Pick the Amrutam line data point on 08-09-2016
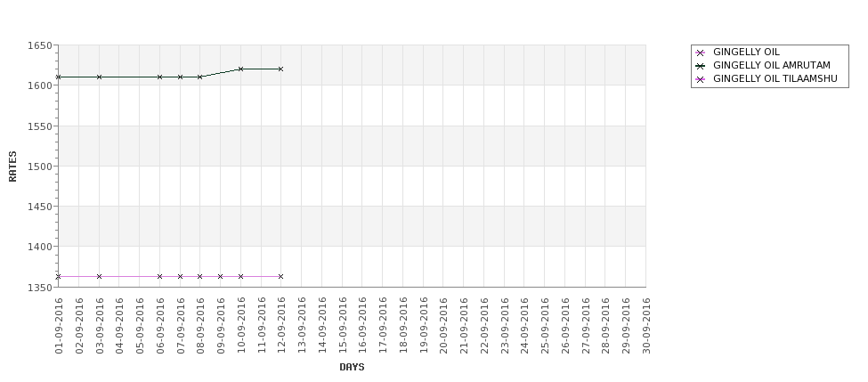 click(199, 77)
